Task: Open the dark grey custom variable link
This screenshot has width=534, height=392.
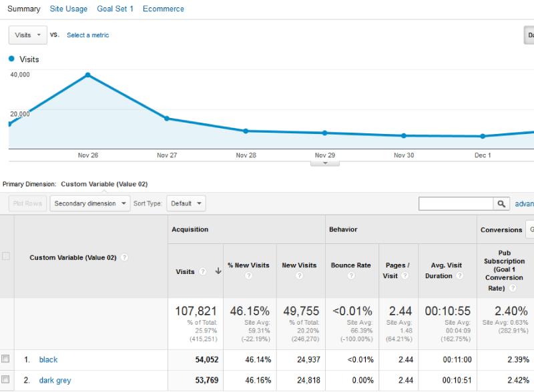Action: [x=55, y=380]
